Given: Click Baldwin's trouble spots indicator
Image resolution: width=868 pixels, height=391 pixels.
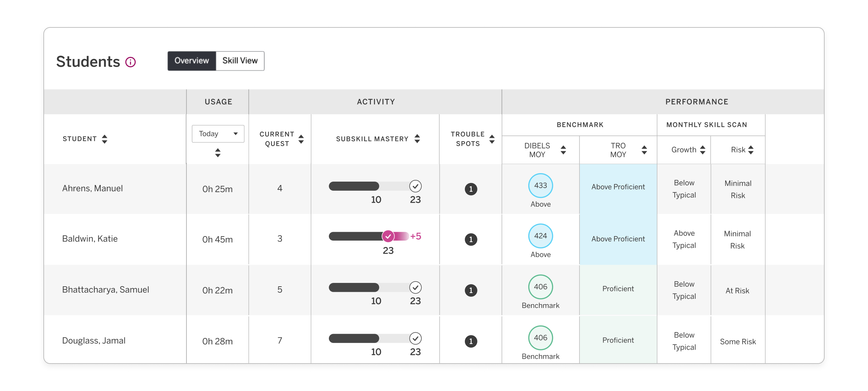Looking at the screenshot, I should (471, 239).
